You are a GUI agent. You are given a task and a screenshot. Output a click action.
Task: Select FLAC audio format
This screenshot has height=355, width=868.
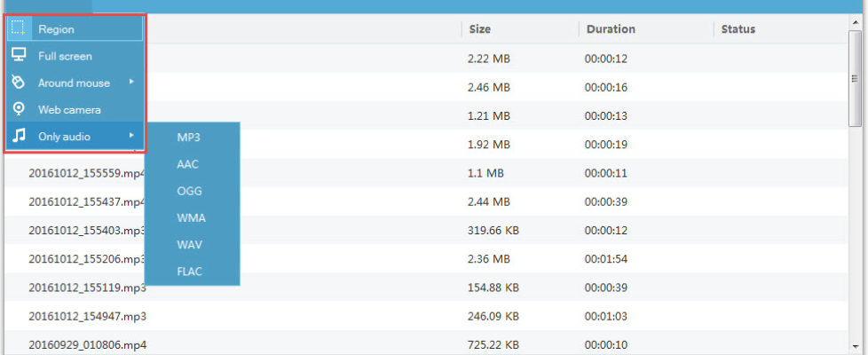pyautogui.click(x=190, y=272)
